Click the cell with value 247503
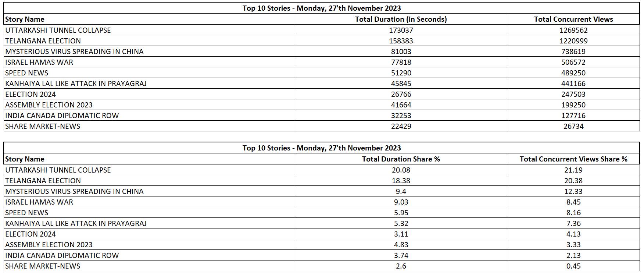 (x=573, y=94)
